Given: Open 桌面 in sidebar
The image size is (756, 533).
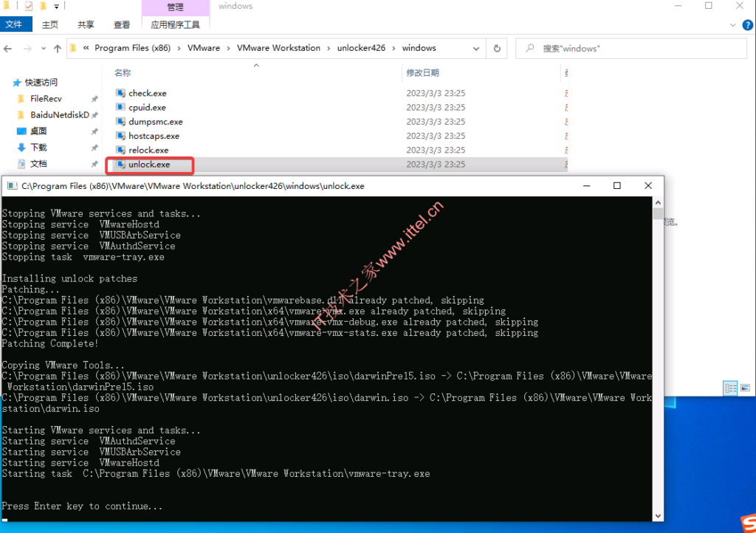Looking at the screenshot, I should click(x=38, y=131).
